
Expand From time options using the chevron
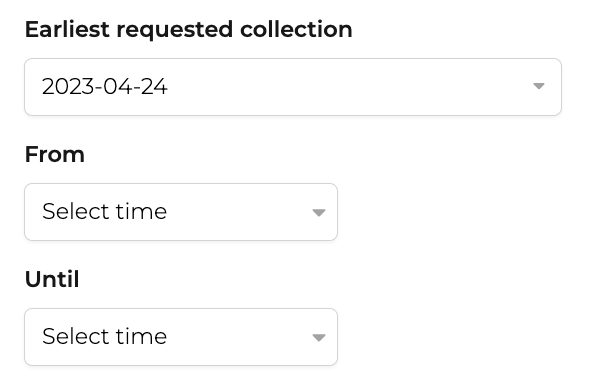click(x=319, y=213)
